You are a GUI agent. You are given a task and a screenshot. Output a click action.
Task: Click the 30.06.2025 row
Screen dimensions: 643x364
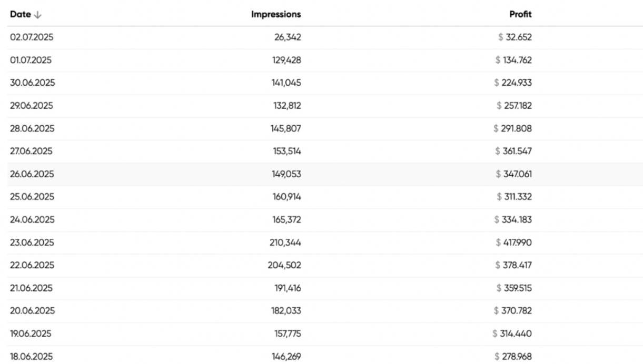pyautogui.click(x=321, y=83)
